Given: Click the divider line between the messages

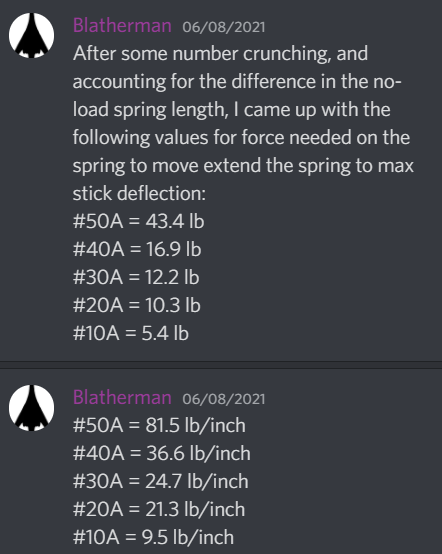Looking at the screenshot, I should (x=221, y=365).
